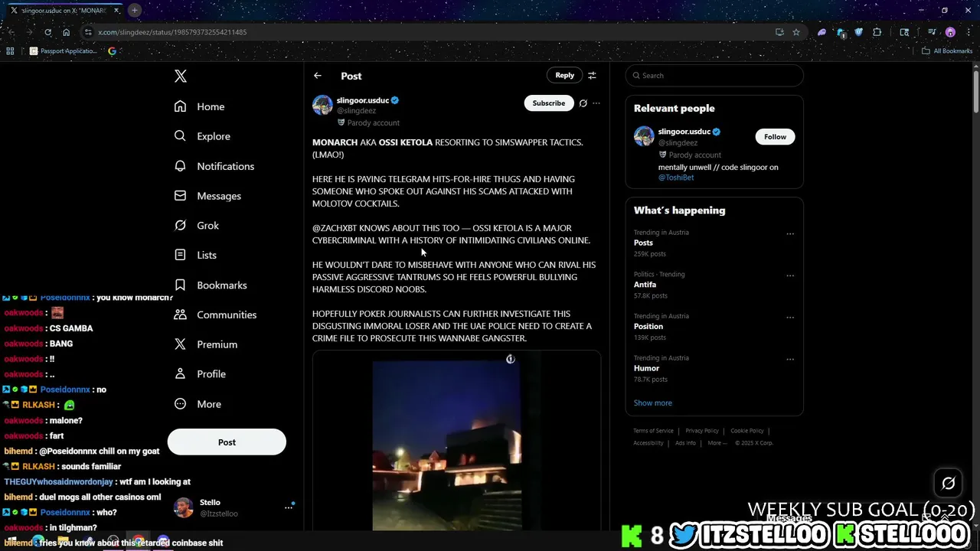
Task: Open Privacy Policy footer link
Action: (702, 431)
